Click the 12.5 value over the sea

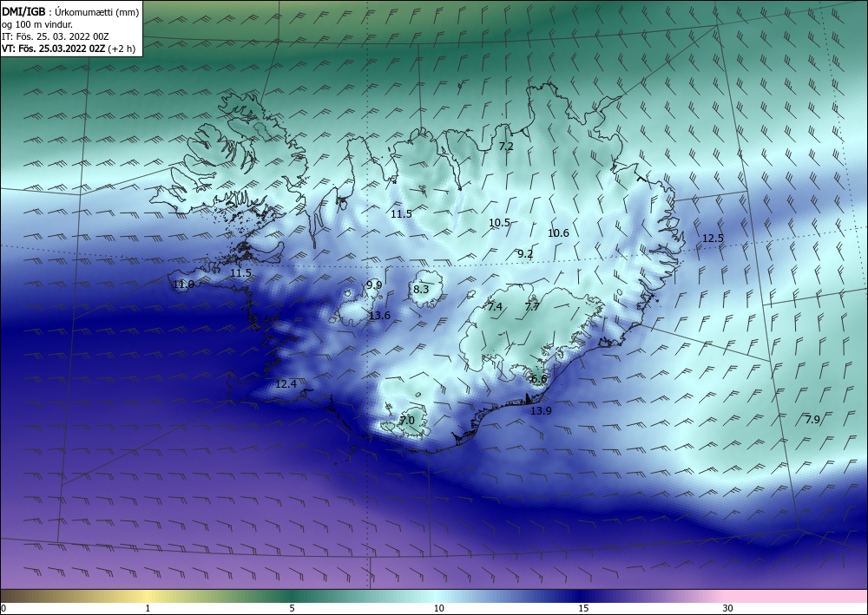(713, 239)
